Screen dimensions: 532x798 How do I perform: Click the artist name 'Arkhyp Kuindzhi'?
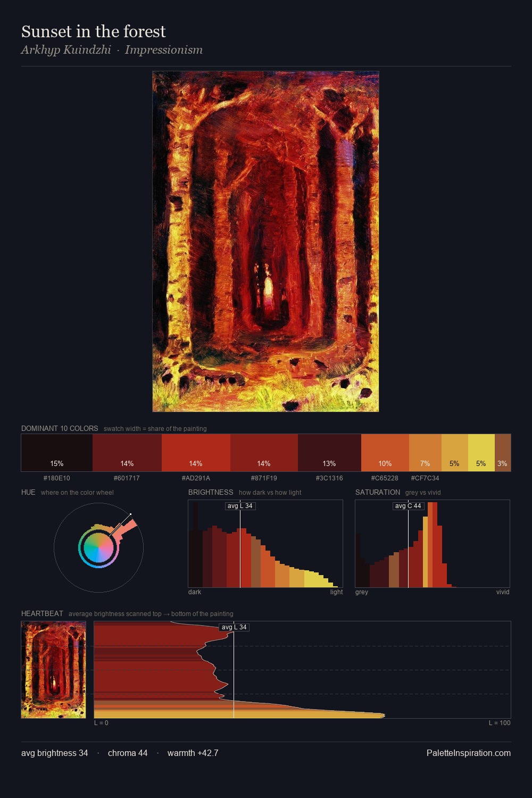(66, 49)
